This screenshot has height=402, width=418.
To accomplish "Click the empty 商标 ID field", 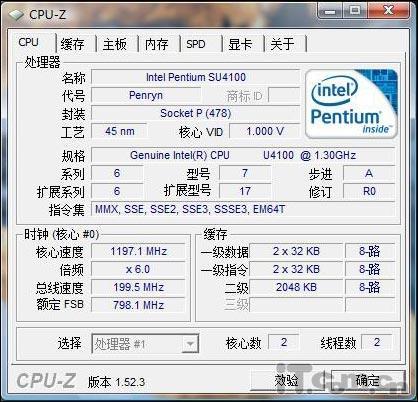I will (284, 95).
